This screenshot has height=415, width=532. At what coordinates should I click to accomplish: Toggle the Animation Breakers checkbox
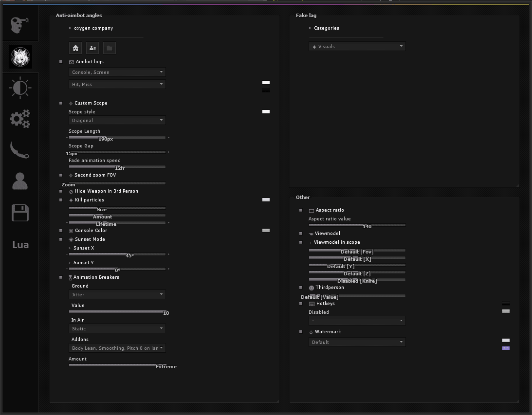tap(61, 277)
